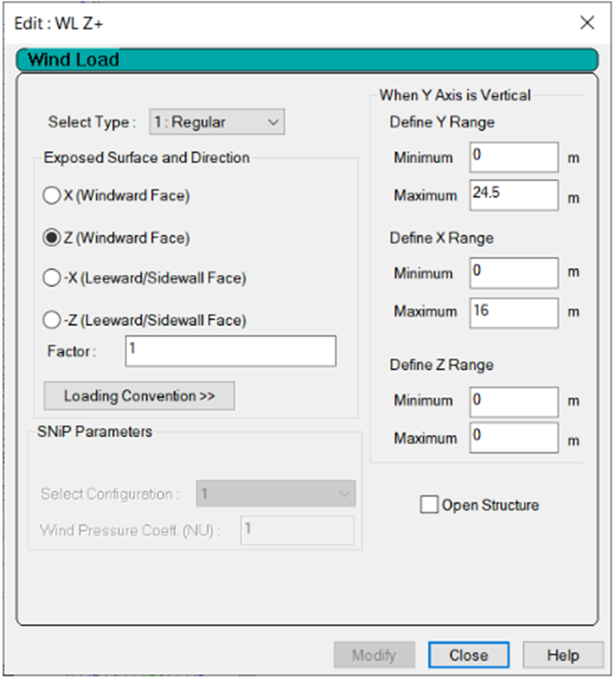Viewport: 616px width, 683px height.
Task: Click the Factor input field
Action: (231, 351)
